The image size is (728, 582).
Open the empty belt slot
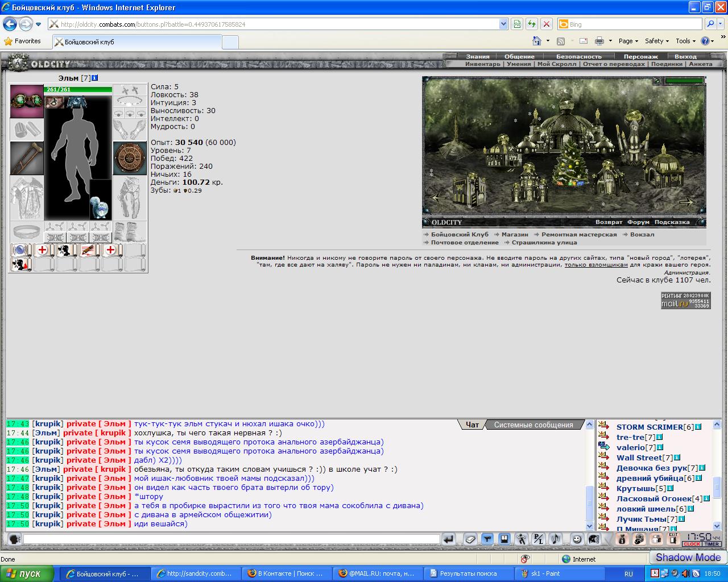27,232
